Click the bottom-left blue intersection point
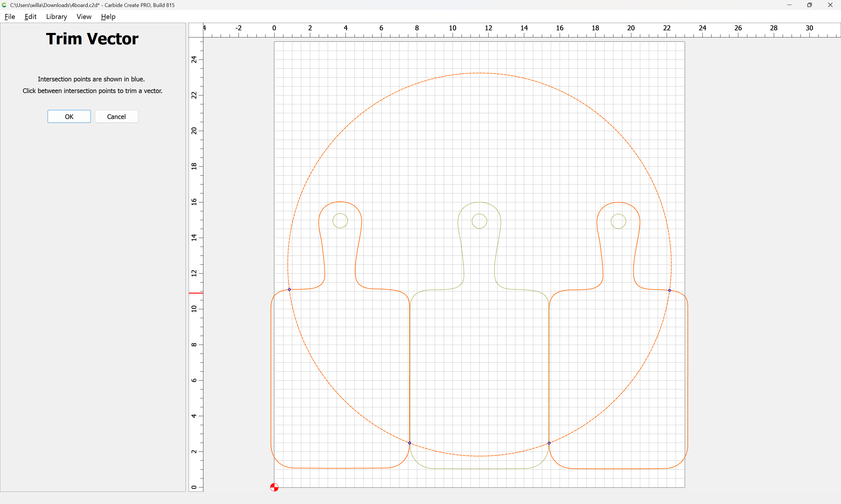Viewport: 841px width, 504px height. tap(410, 443)
